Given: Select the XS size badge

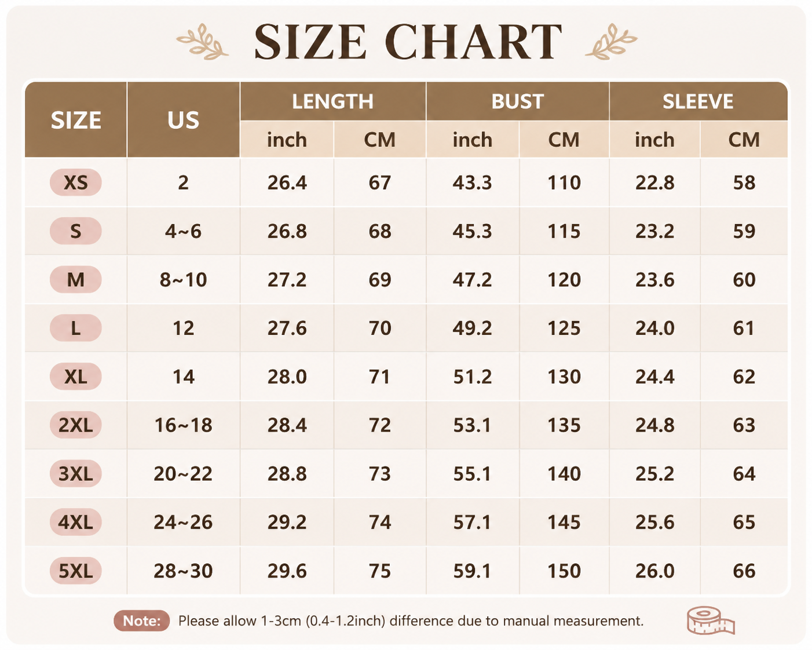Looking at the screenshot, I should point(76,182).
